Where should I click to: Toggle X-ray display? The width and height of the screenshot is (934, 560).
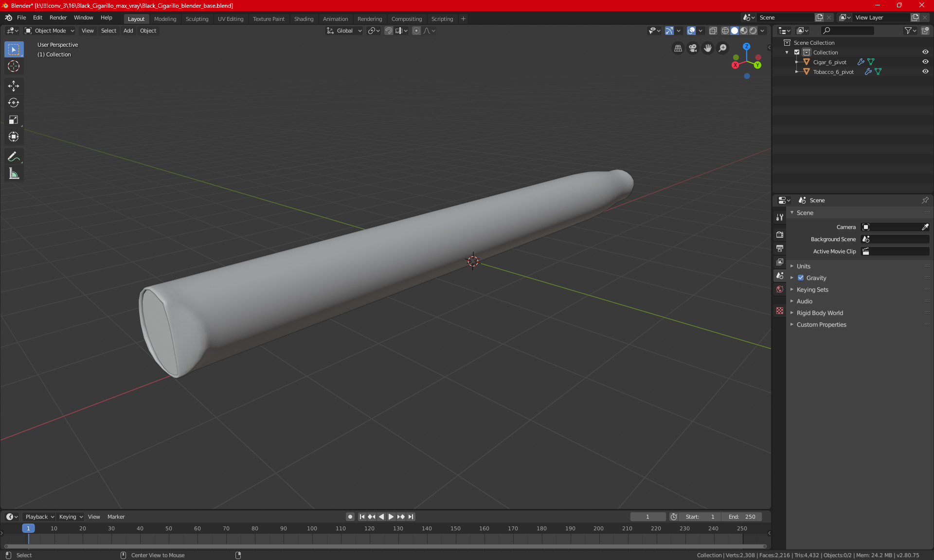713,31
